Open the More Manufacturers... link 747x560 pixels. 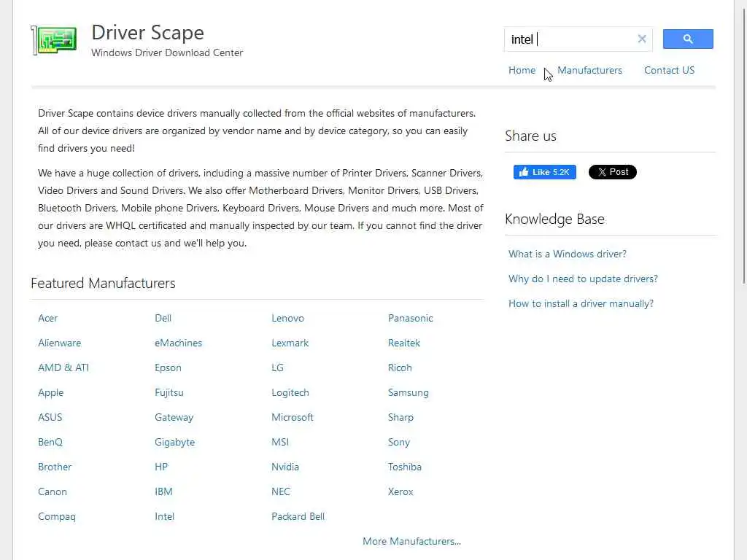coord(411,541)
